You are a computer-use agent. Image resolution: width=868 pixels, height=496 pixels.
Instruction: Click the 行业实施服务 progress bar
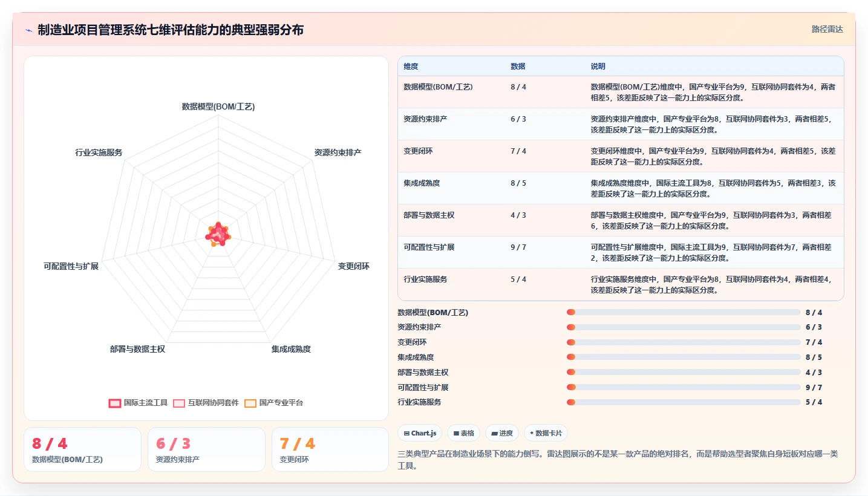pos(684,402)
